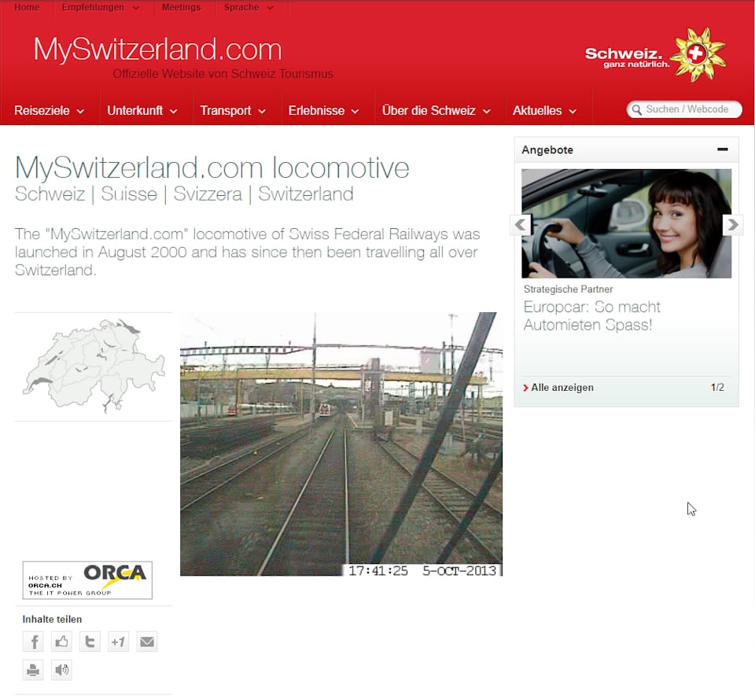The width and height of the screenshot is (755, 700).
Task: Show the next offer in carousel
Action: 732,225
